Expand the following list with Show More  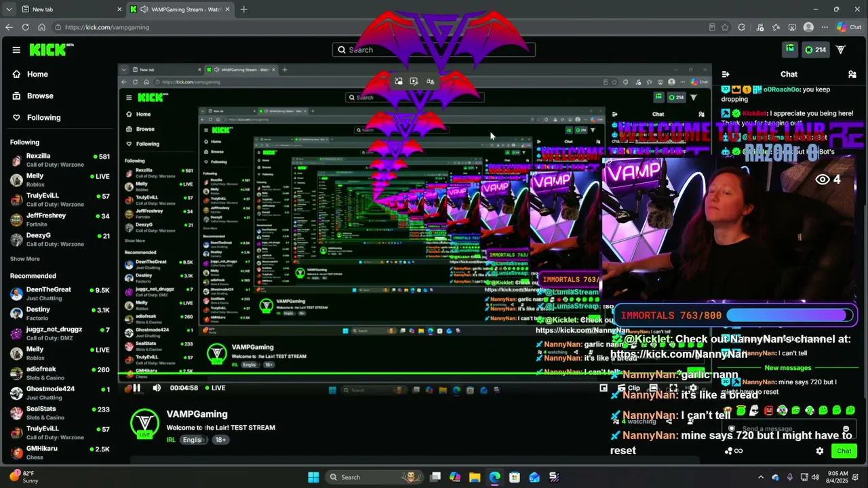[25, 259]
